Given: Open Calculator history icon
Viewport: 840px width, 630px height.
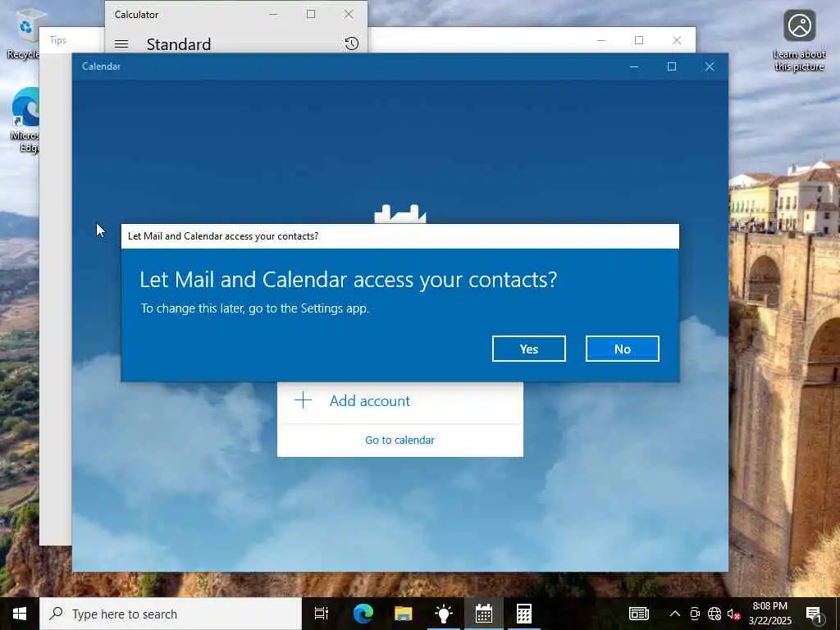Looking at the screenshot, I should 351,43.
